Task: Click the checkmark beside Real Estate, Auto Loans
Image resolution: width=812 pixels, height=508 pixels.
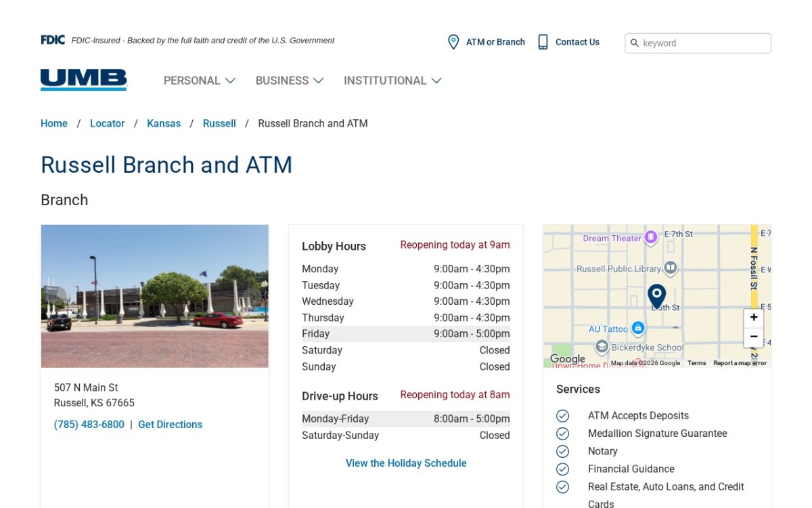Action: [562, 486]
